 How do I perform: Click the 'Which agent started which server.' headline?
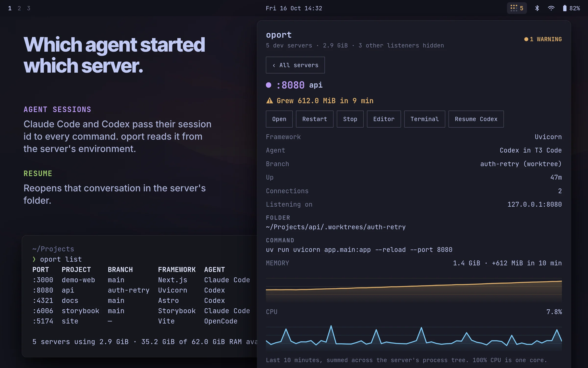[x=114, y=55]
